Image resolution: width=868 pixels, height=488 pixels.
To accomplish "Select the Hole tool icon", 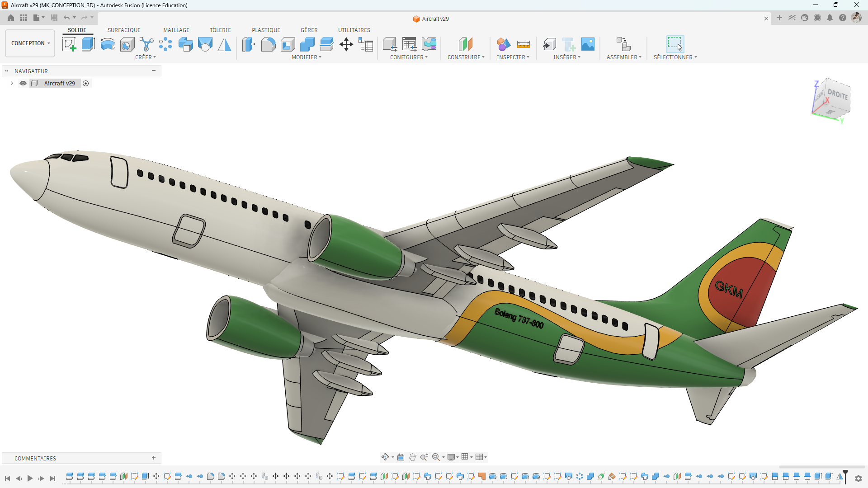I will pyautogui.click(x=127, y=44).
